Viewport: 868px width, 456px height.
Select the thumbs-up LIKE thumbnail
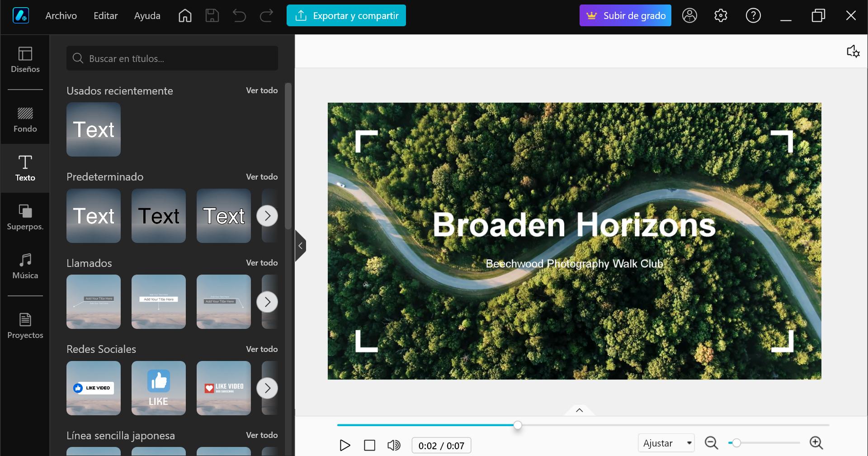click(159, 388)
